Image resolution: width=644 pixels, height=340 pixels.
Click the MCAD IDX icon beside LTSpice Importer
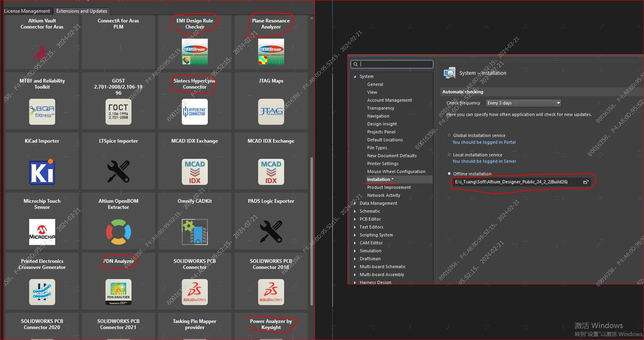click(x=195, y=172)
